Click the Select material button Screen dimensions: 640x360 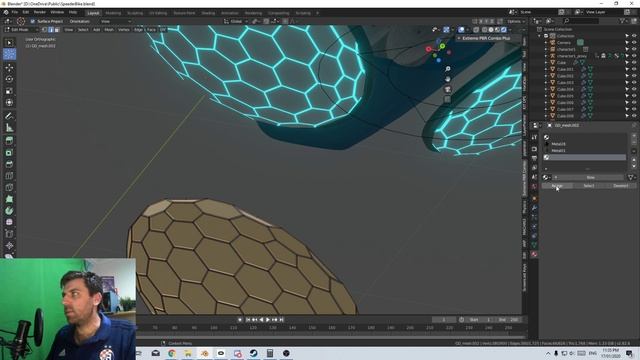point(589,186)
